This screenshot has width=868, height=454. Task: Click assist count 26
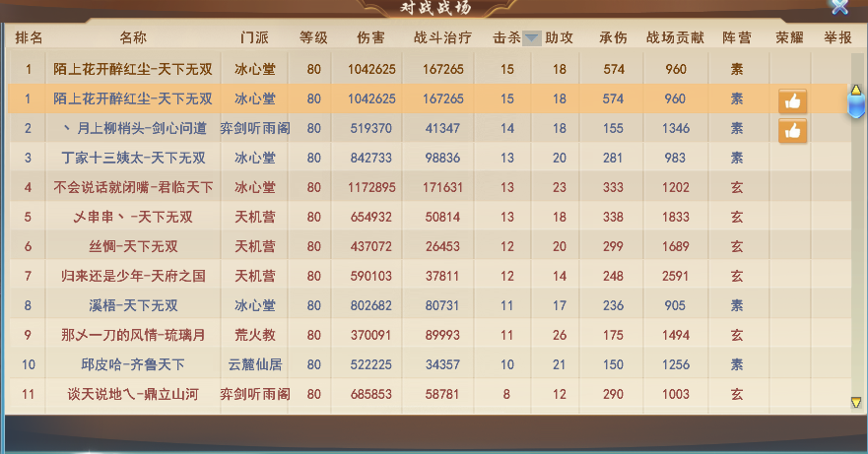[x=560, y=335]
